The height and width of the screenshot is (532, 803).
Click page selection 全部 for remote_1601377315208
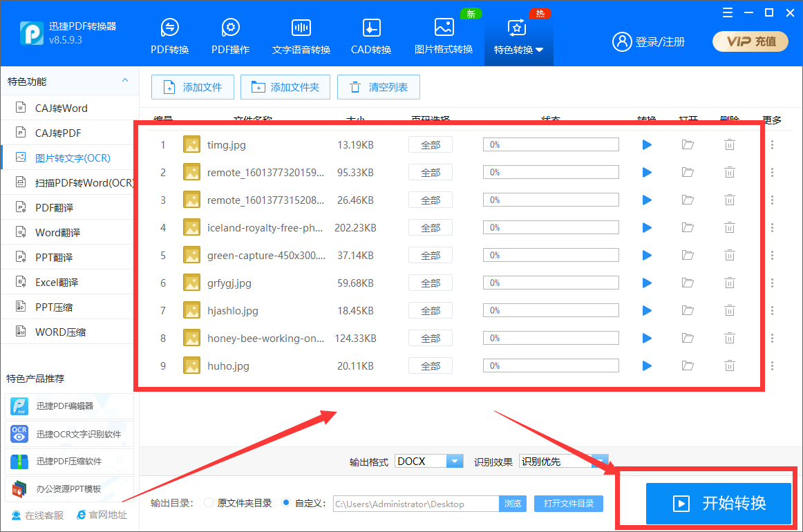(430, 200)
